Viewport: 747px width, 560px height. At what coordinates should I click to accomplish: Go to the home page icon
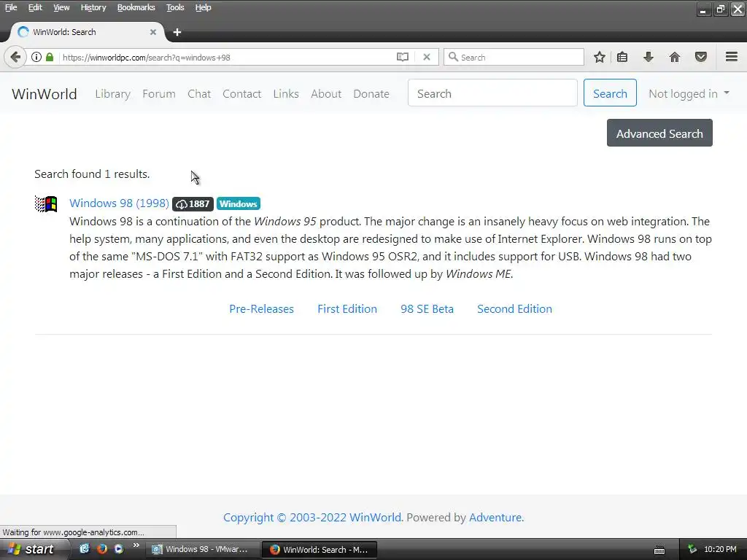click(x=675, y=57)
